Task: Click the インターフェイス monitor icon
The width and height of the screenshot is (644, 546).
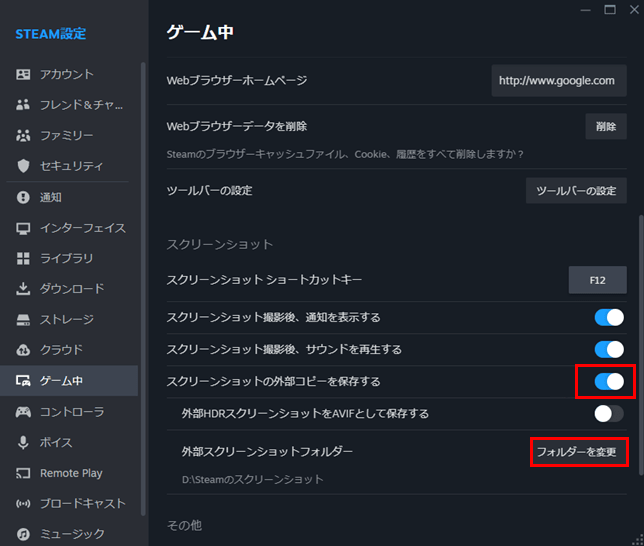Action: tap(23, 228)
